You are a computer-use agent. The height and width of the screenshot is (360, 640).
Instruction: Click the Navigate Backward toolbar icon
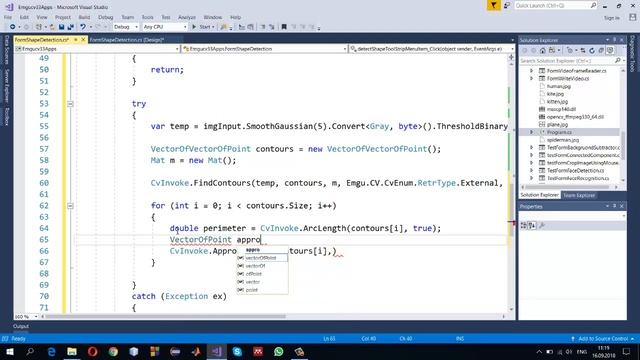click(13, 27)
